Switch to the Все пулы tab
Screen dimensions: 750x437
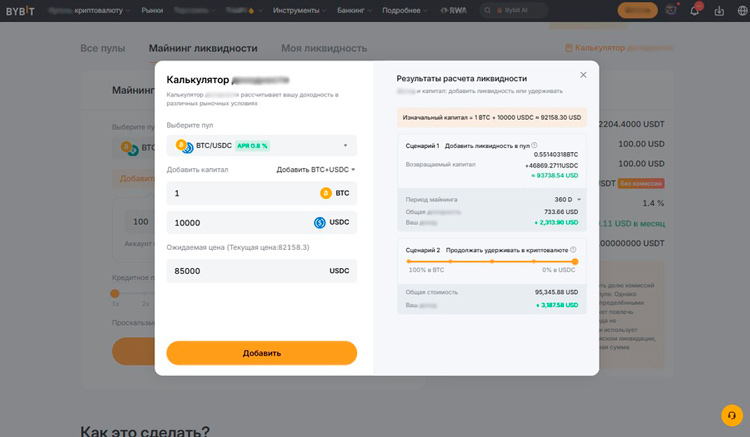(x=103, y=48)
